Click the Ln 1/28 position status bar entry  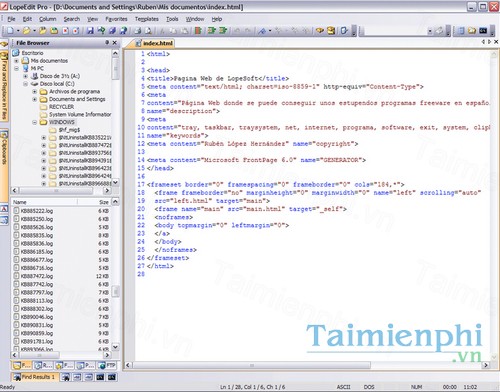point(252,387)
